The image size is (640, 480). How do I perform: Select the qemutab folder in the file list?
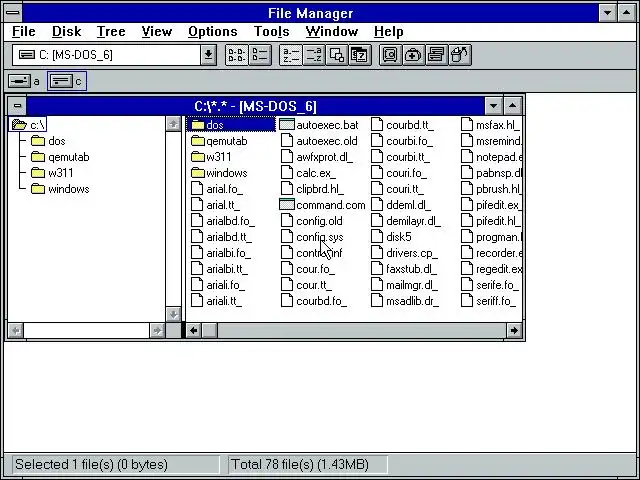219,141
